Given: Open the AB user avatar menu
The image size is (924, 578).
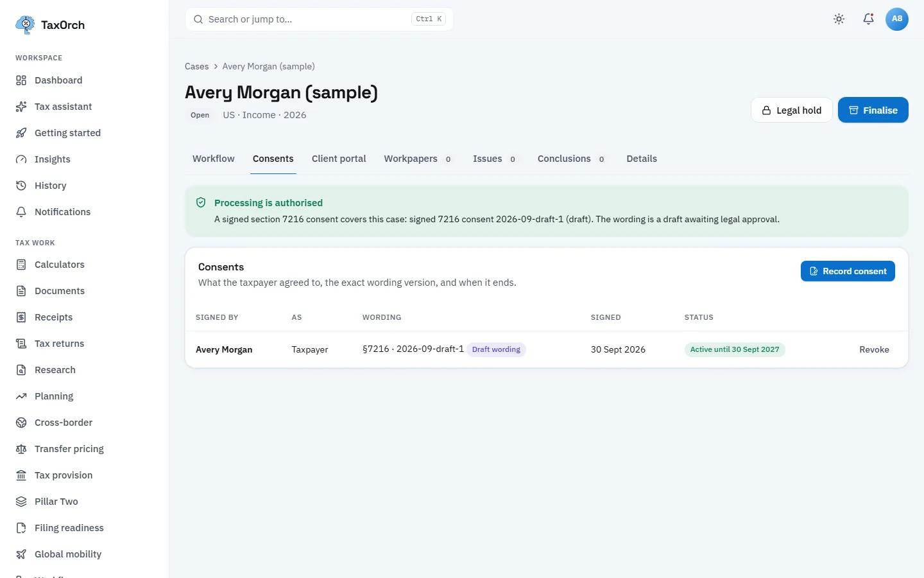Looking at the screenshot, I should (x=897, y=19).
